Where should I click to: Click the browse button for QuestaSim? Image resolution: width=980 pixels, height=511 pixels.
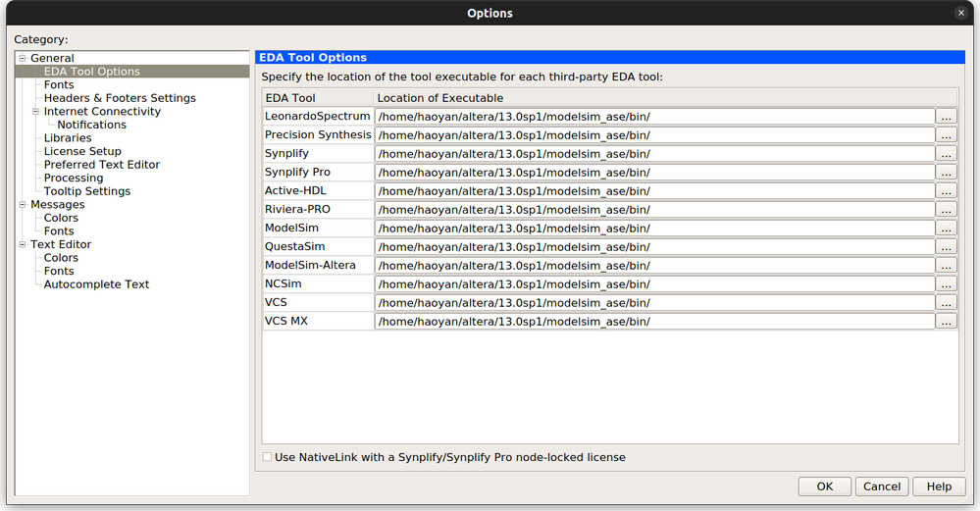click(x=946, y=247)
